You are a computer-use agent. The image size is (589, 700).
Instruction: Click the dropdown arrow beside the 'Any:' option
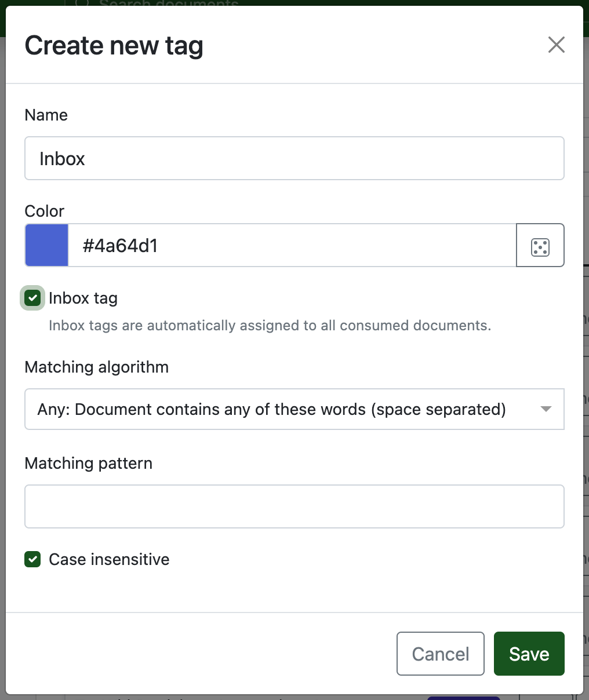pos(545,409)
